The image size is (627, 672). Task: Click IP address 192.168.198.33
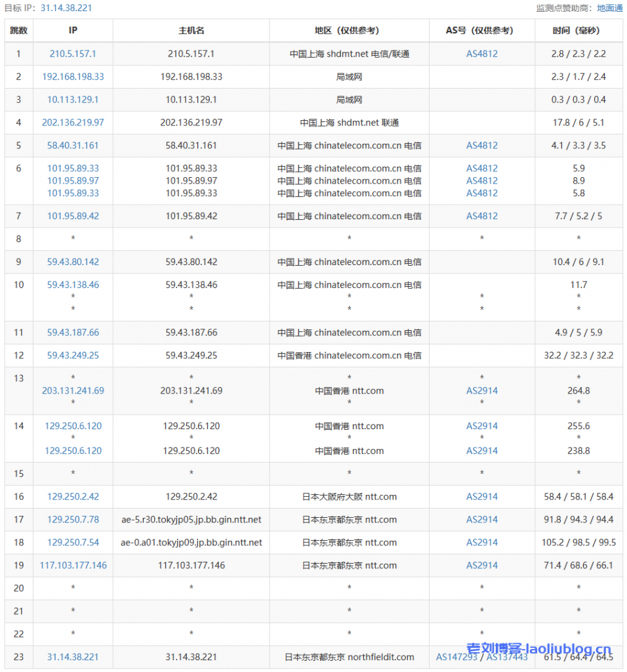pyautogui.click(x=73, y=77)
